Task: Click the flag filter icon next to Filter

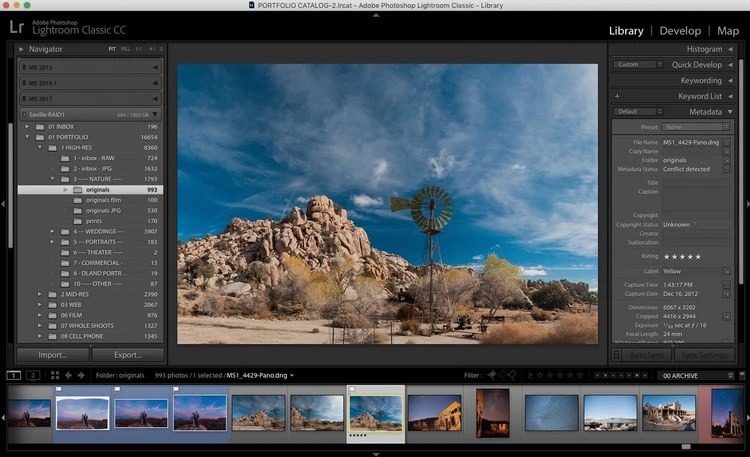Action: click(x=491, y=375)
